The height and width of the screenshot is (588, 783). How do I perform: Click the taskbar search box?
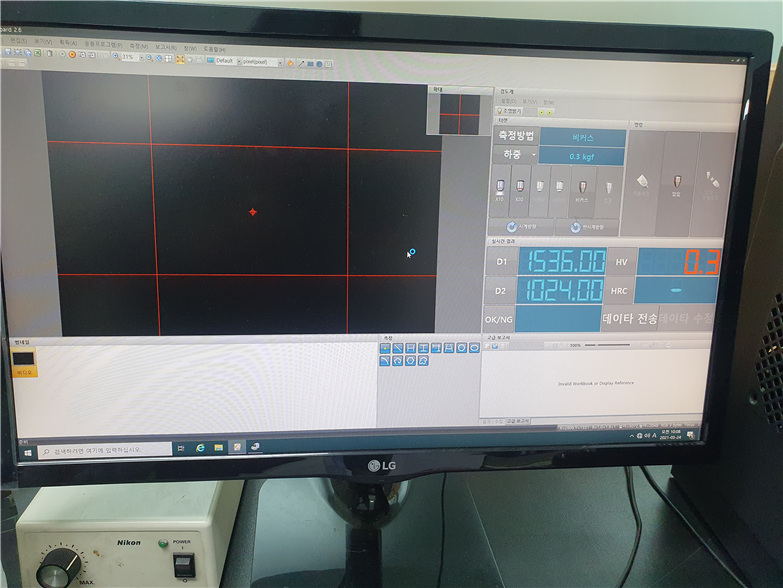pyautogui.click(x=105, y=450)
